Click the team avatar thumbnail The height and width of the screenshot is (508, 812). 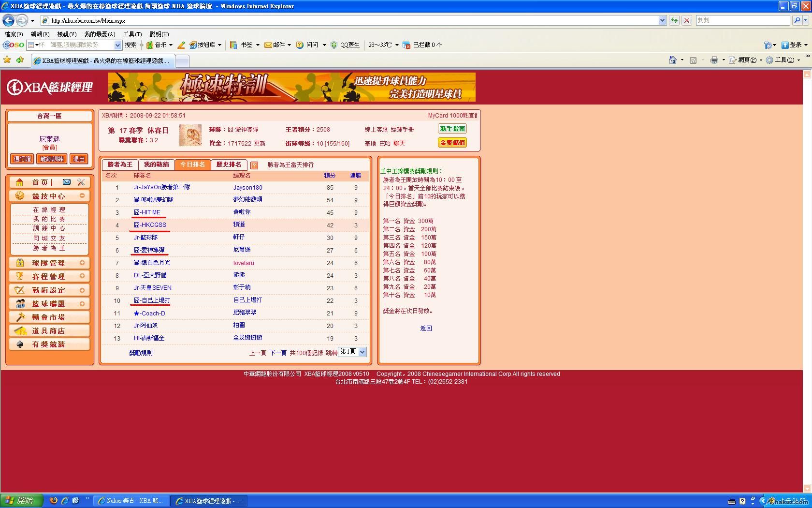pos(190,135)
